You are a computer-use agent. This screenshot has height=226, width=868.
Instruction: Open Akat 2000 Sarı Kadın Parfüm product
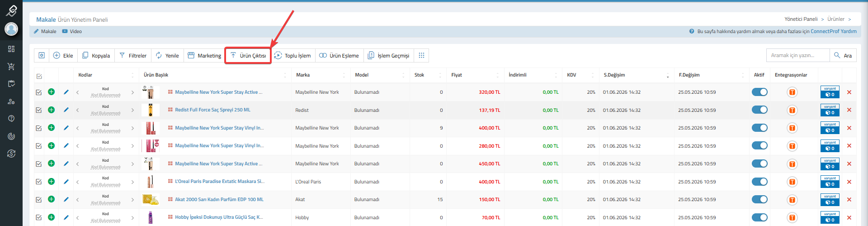pyautogui.click(x=219, y=200)
